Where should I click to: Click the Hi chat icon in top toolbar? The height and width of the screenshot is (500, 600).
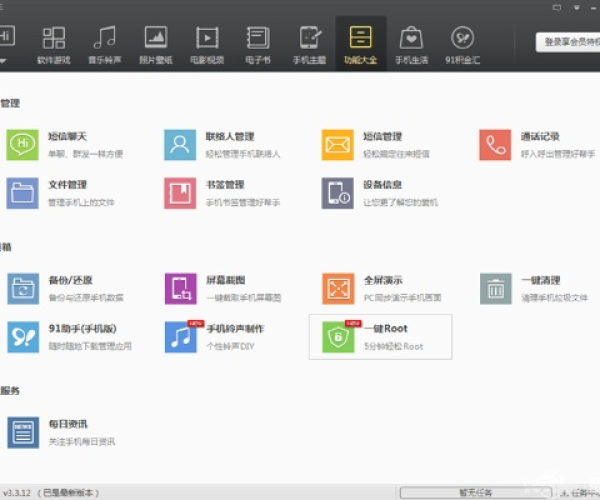pos(7,36)
